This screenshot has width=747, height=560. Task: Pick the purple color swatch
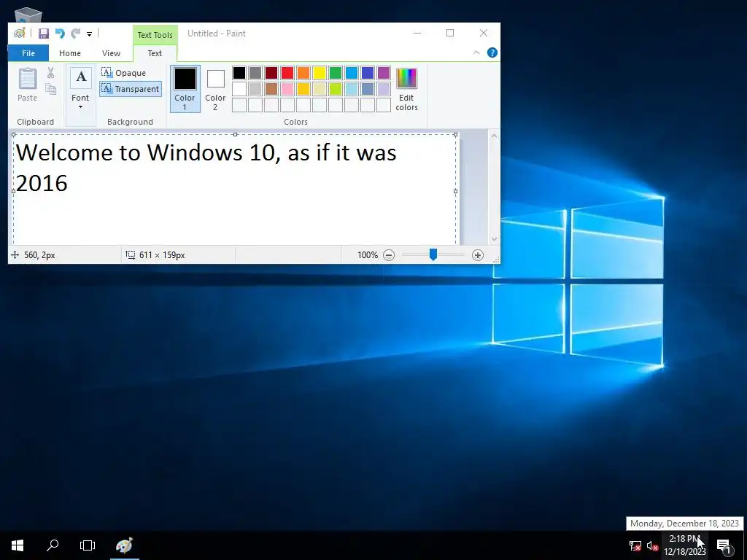point(384,73)
